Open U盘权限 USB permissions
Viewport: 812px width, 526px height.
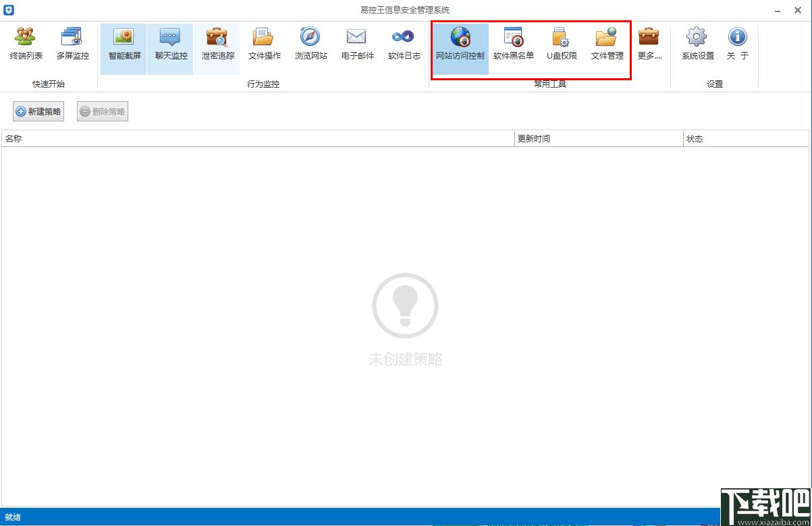[562, 45]
